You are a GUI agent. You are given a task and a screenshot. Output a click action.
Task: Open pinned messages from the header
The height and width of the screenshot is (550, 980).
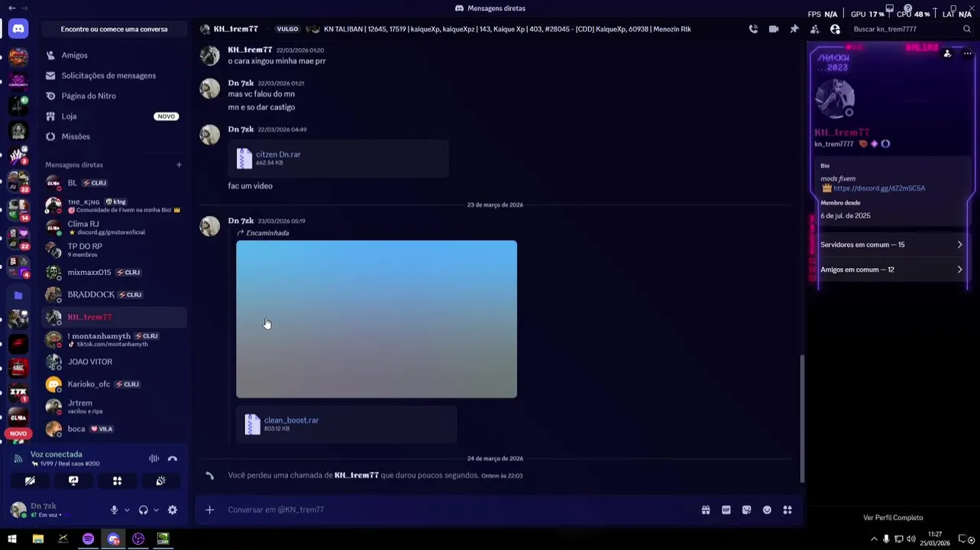click(x=794, y=29)
